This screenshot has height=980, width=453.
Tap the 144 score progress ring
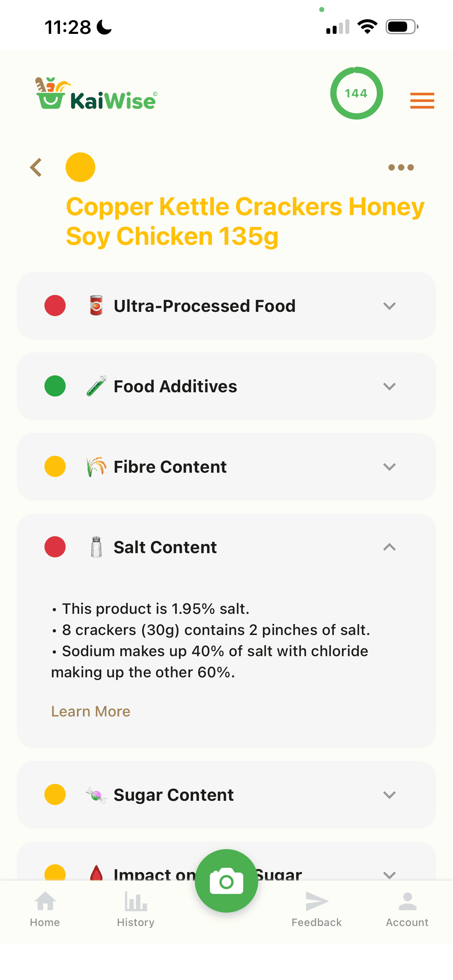tap(356, 93)
